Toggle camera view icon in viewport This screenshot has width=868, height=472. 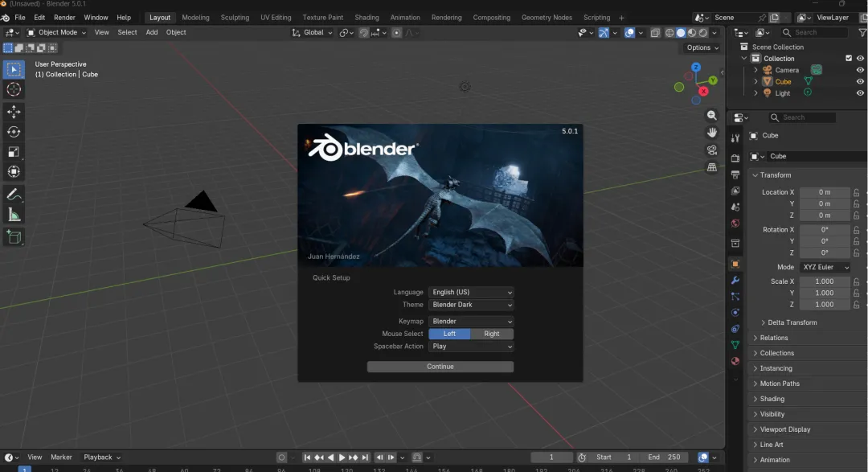click(x=711, y=150)
